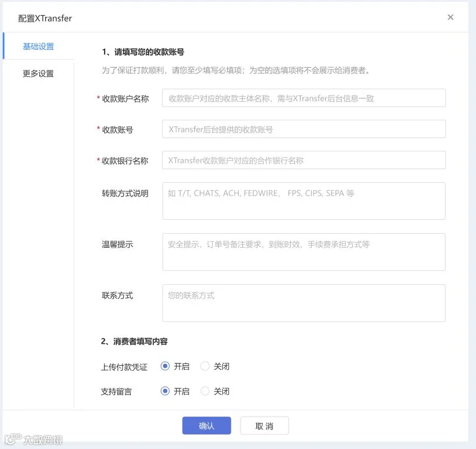This screenshot has height=449, width=476.
Task: Cancel the dialog with 取消 button
Action: point(264,426)
